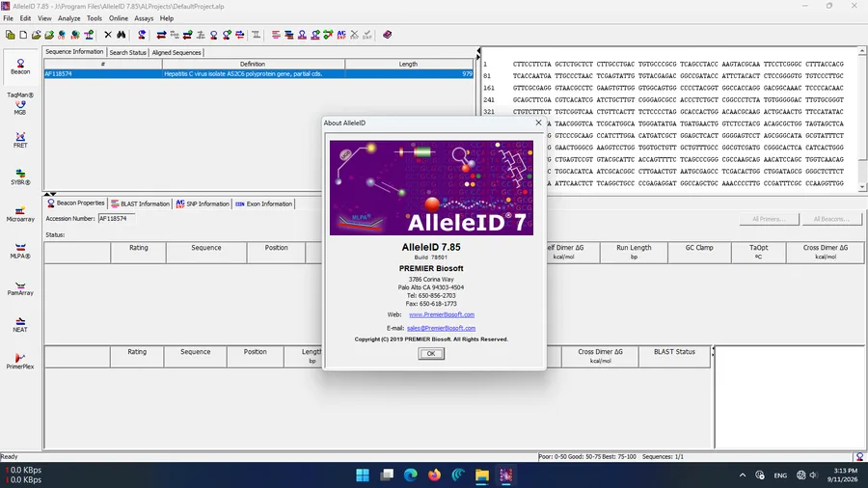Click the GC Clamp column header
The image size is (868, 488).
click(699, 253)
